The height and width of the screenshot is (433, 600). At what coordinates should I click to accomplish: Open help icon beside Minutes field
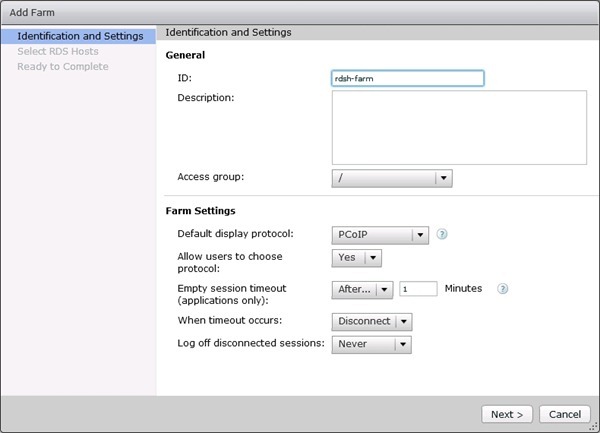(x=503, y=289)
